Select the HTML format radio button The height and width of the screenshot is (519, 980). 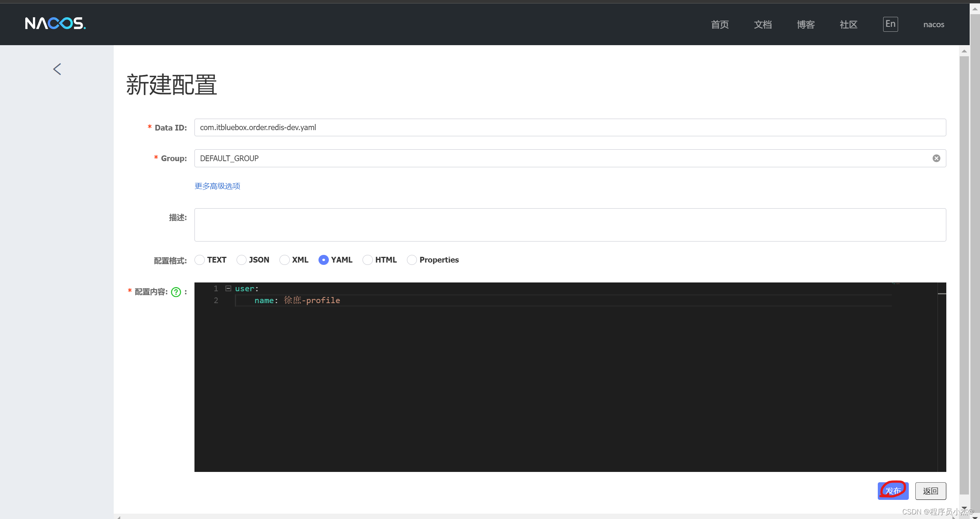tap(367, 260)
